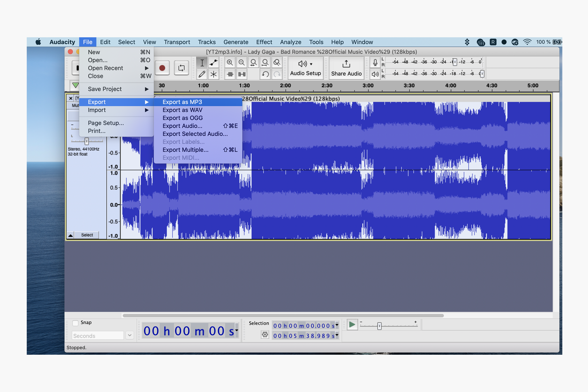Screen dimensions: 588x392
Task: Select Close from File menu
Action: 116,76
